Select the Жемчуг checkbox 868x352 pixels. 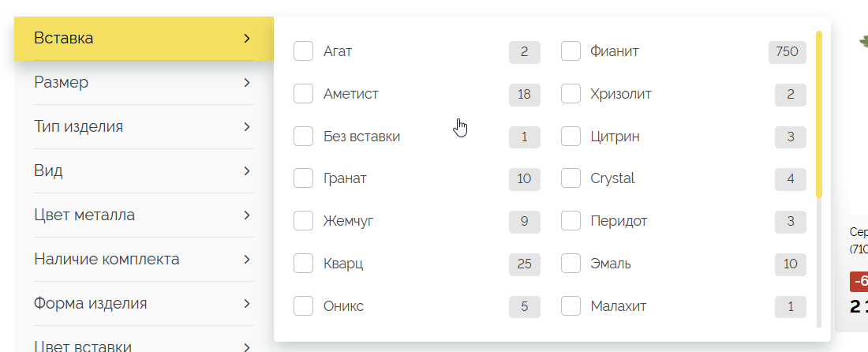pyautogui.click(x=303, y=221)
